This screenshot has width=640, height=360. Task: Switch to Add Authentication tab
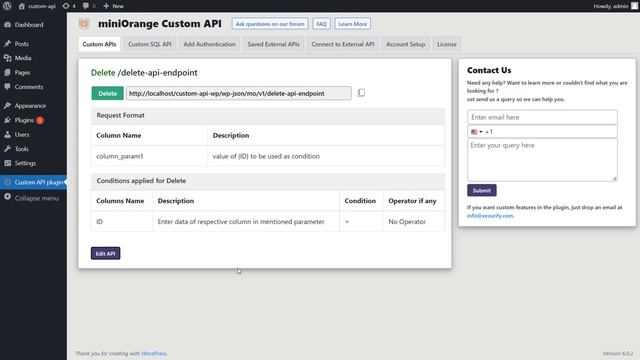[209, 44]
